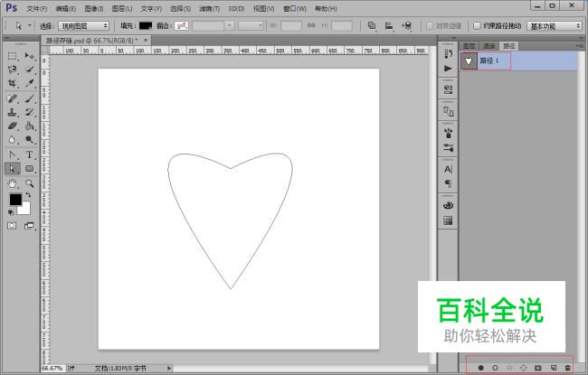The width and height of the screenshot is (588, 375).
Task: Open the 图像(I) menu
Action: click(94, 8)
